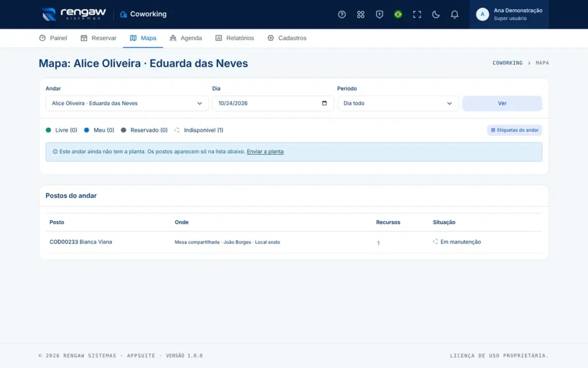Click the Em manutenção status icon

(435, 242)
